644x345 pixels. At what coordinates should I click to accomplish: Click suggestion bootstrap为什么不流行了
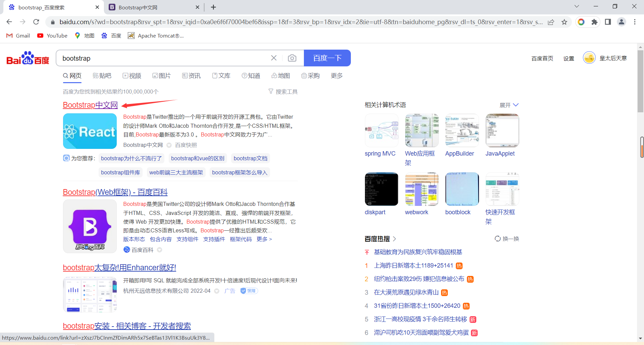pyautogui.click(x=131, y=158)
